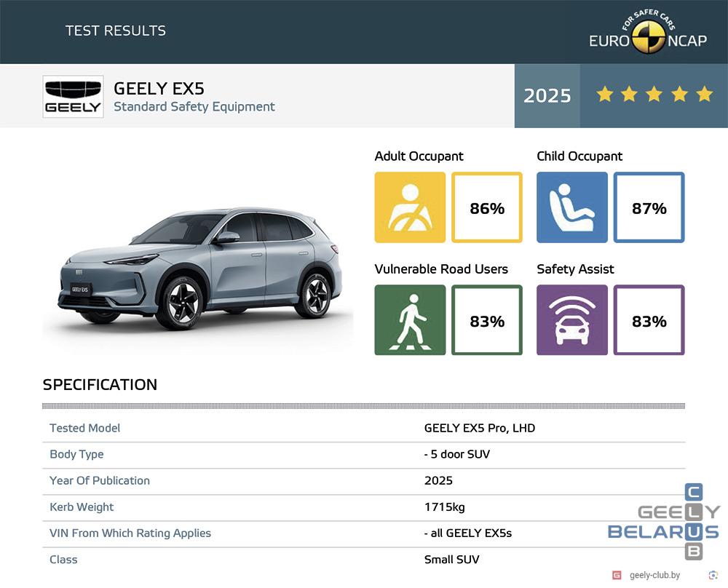
Task: Select the Tested Model row label
Action: (x=85, y=428)
